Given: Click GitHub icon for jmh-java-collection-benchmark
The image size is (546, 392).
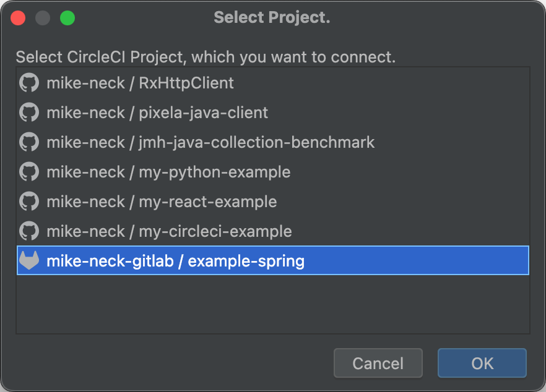Looking at the screenshot, I should (x=29, y=142).
